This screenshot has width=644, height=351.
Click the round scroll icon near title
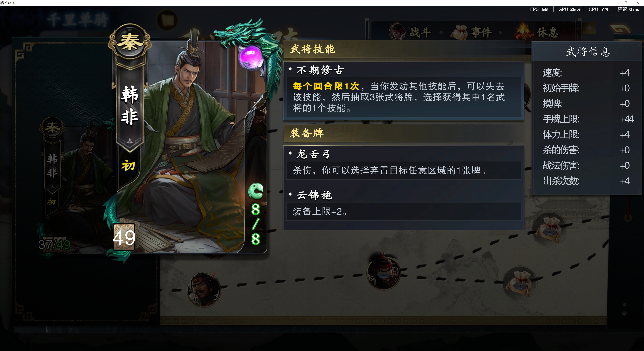coord(167,20)
